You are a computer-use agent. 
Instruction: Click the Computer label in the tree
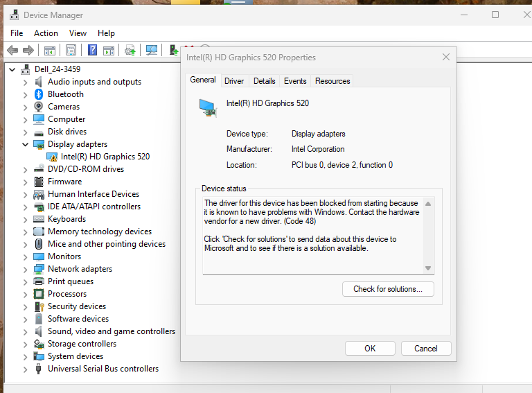66,119
